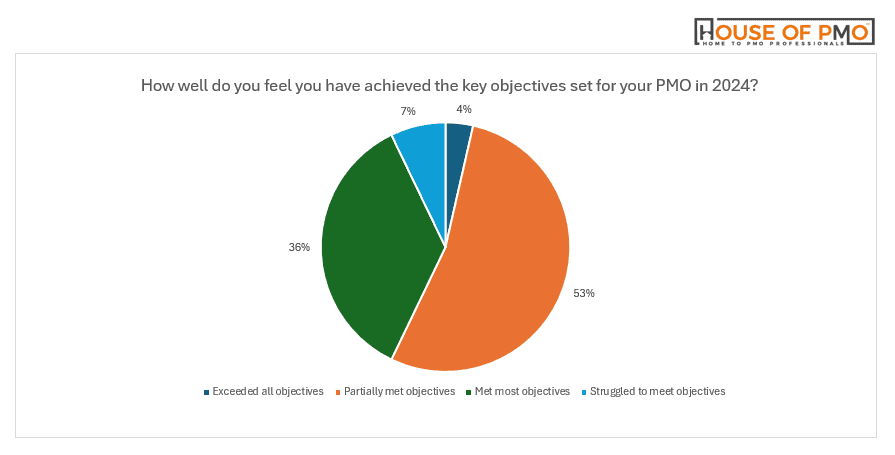Click the Exceeded all objectives legend swatch

click(207, 392)
